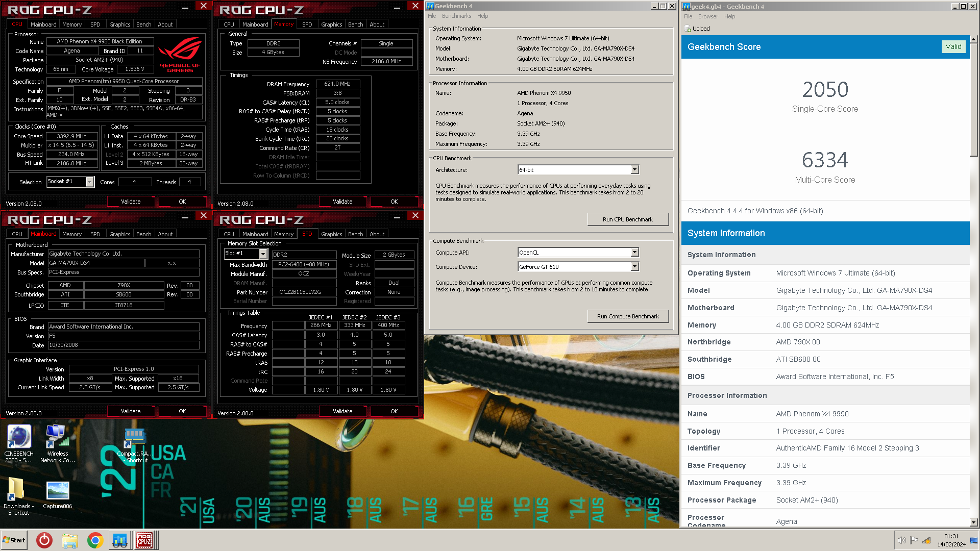Click OK in CPU-Z Memory timings window
The width and height of the screenshot is (980, 551).
394,202
